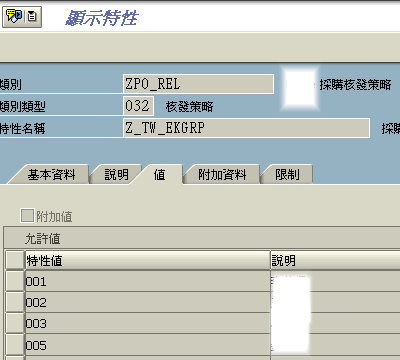Image resolution: width=400 pixels, height=360 pixels.
Task: Select the row selector for value 005
Action: point(15,345)
